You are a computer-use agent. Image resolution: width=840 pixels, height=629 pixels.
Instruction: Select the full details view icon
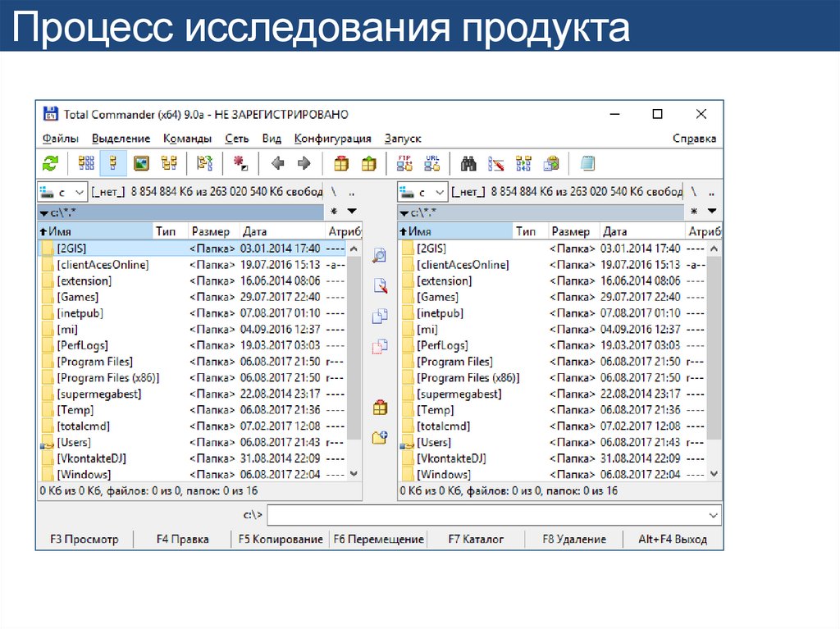[113, 163]
